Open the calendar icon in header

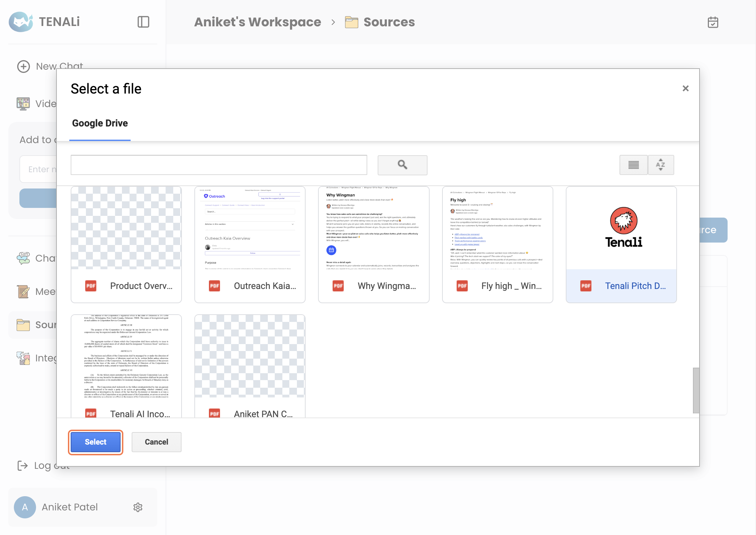pyautogui.click(x=713, y=22)
